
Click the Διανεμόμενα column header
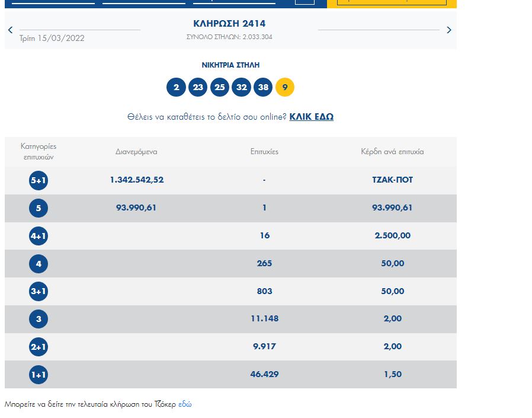pyautogui.click(x=136, y=152)
